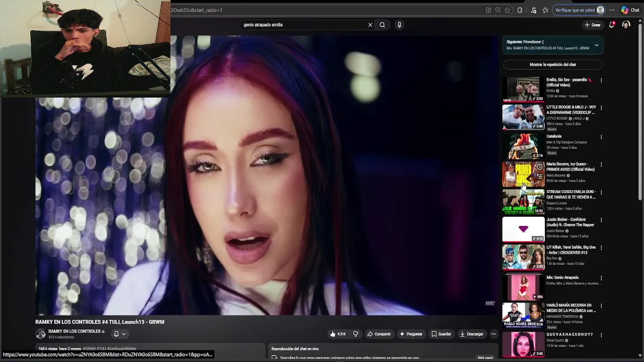
Task: Open the RAMKY EN LOS CONTROLES channel avatar
Action: tap(40, 334)
